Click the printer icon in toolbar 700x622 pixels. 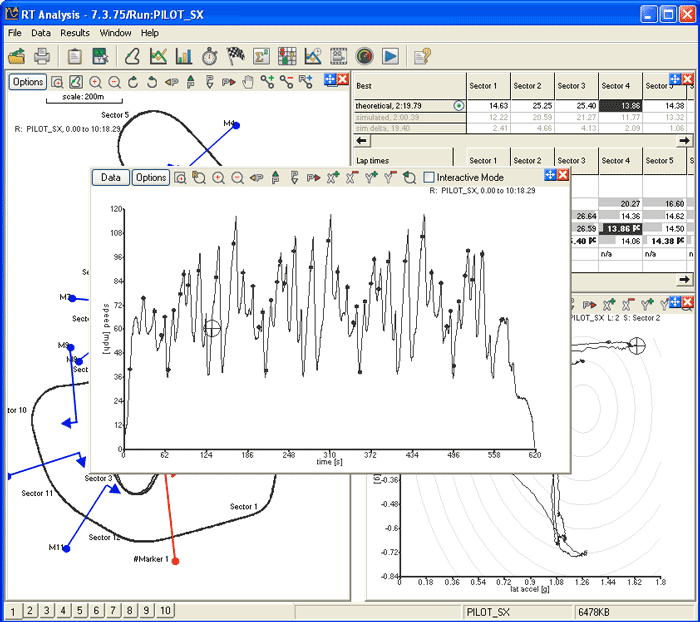42,57
